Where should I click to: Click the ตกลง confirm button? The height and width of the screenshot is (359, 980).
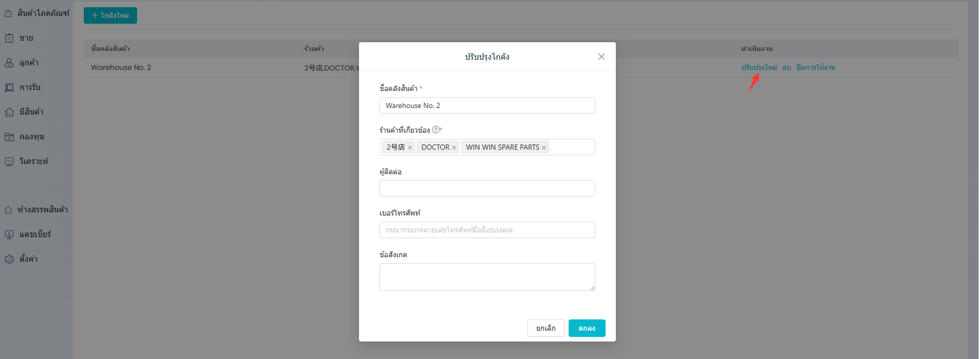coord(587,328)
